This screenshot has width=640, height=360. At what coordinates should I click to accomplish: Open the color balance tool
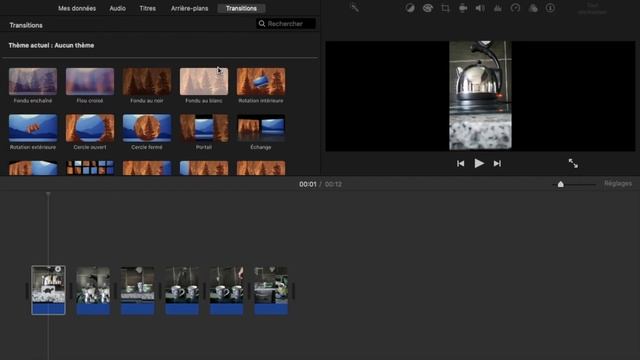pos(410,8)
